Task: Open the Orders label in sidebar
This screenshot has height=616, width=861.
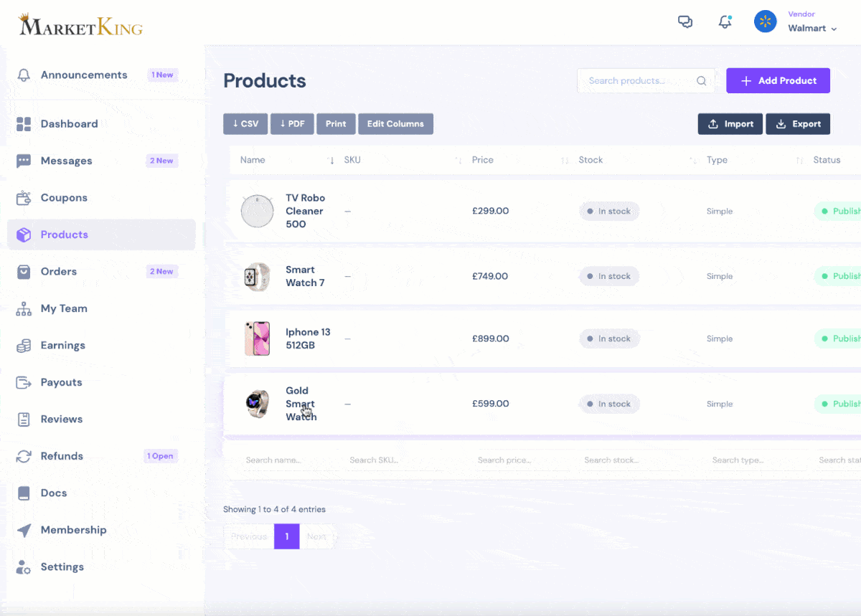Action: click(59, 271)
